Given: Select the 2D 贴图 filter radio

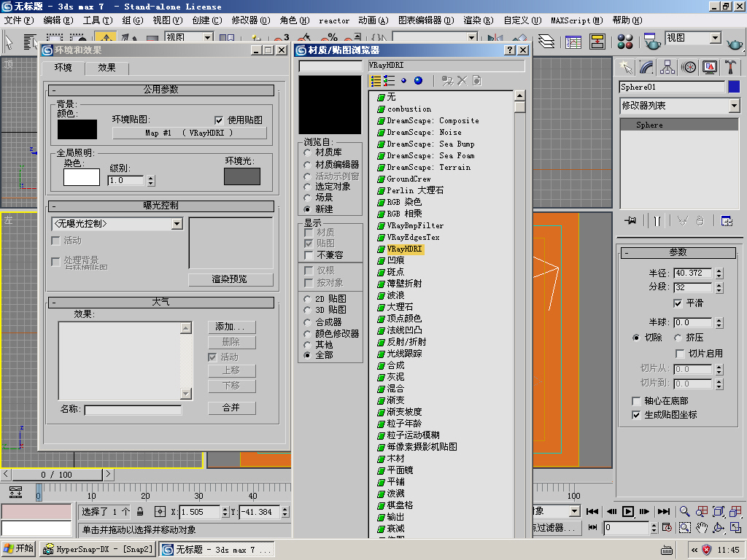Looking at the screenshot, I should (x=307, y=299).
